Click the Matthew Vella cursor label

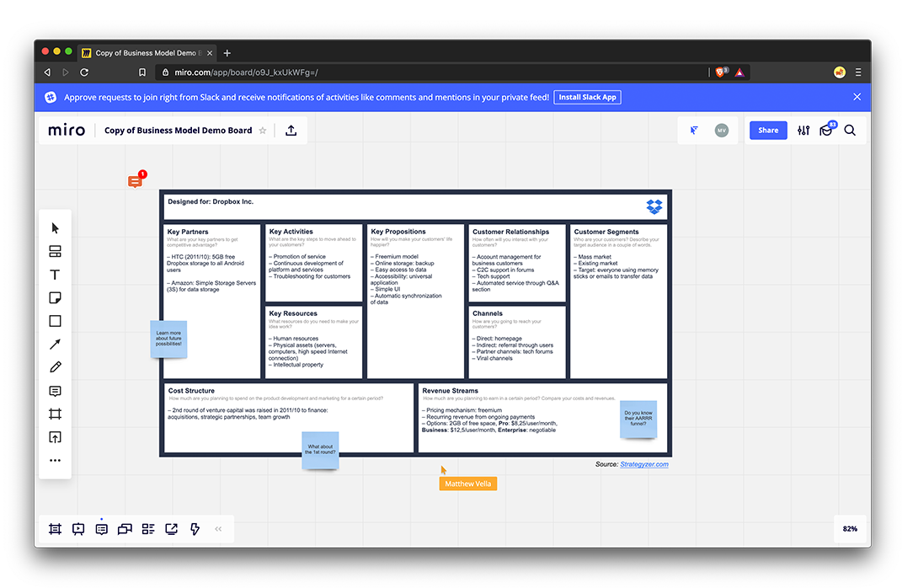tap(467, 484)
